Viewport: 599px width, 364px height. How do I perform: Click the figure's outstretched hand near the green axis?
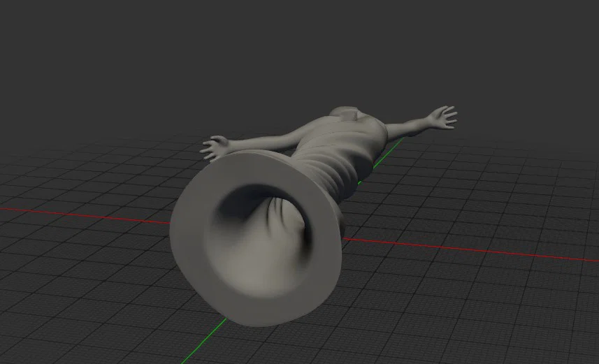click(x=442, y=117)
